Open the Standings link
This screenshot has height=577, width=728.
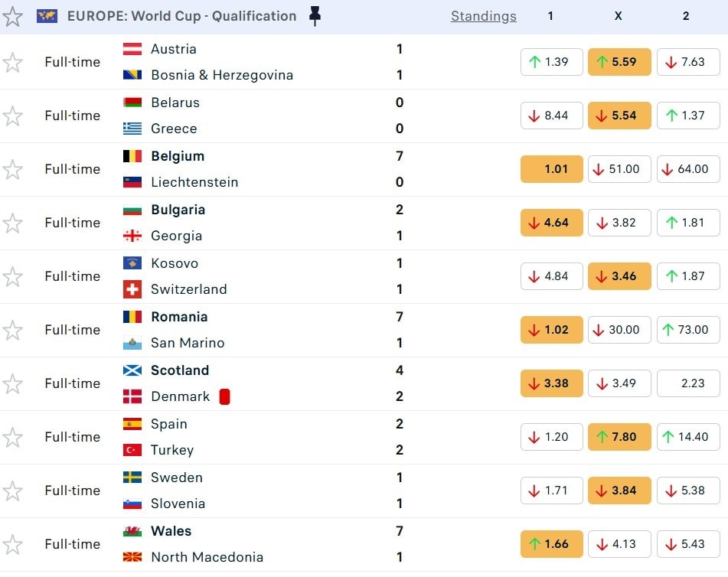click(x=483, y=16)
